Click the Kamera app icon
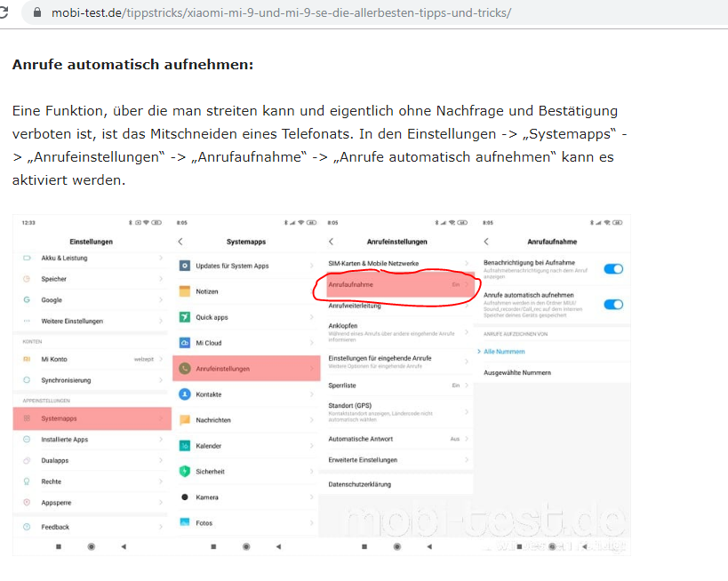Image resolution: width=728 pixels, height=581 pixels. (x=185, y=497)
